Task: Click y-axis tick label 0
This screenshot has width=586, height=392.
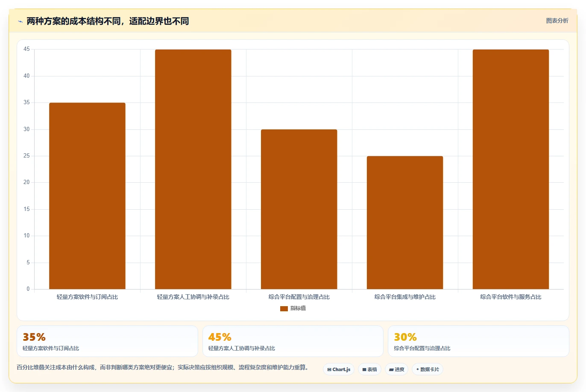Action: [28, 289]
